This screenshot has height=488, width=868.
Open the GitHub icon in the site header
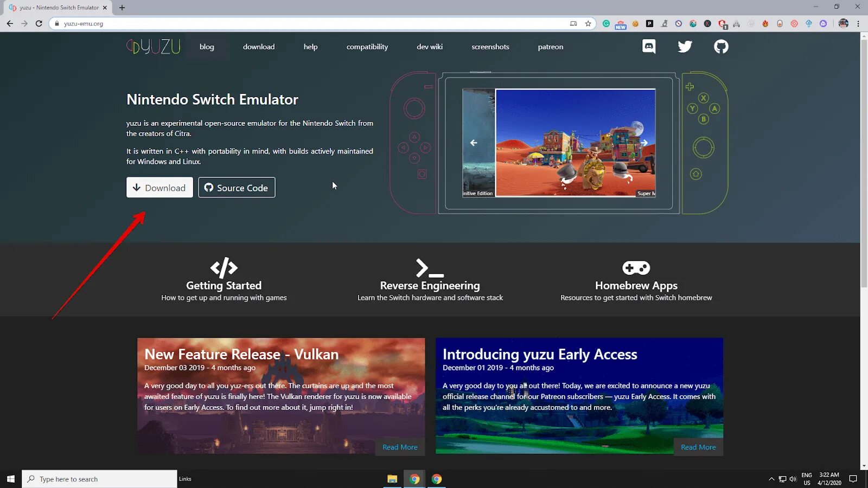point(721,47)
